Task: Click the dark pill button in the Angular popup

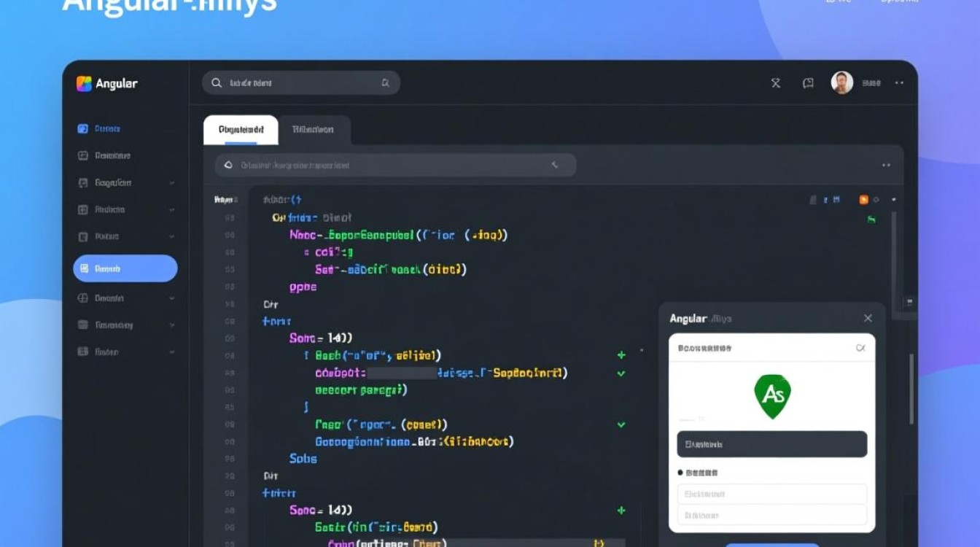Action: [772, 444]
